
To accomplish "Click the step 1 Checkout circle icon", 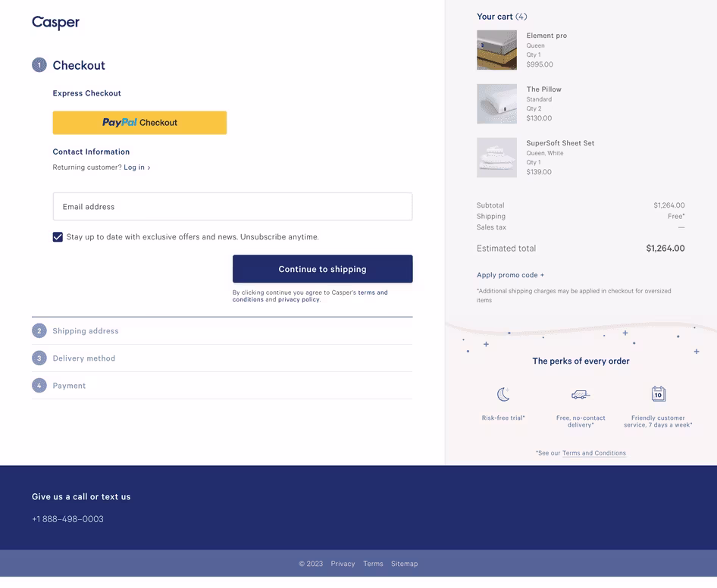I will point(39,65).
